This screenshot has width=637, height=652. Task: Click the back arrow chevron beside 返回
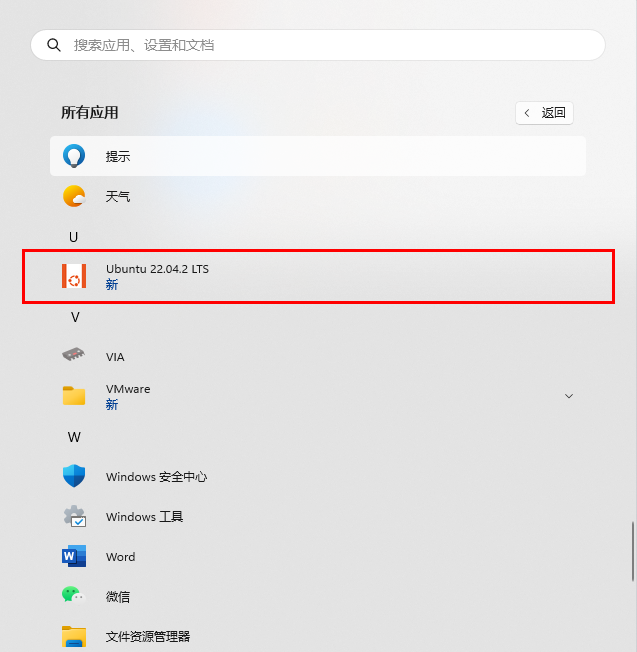(x=527, y=113)
